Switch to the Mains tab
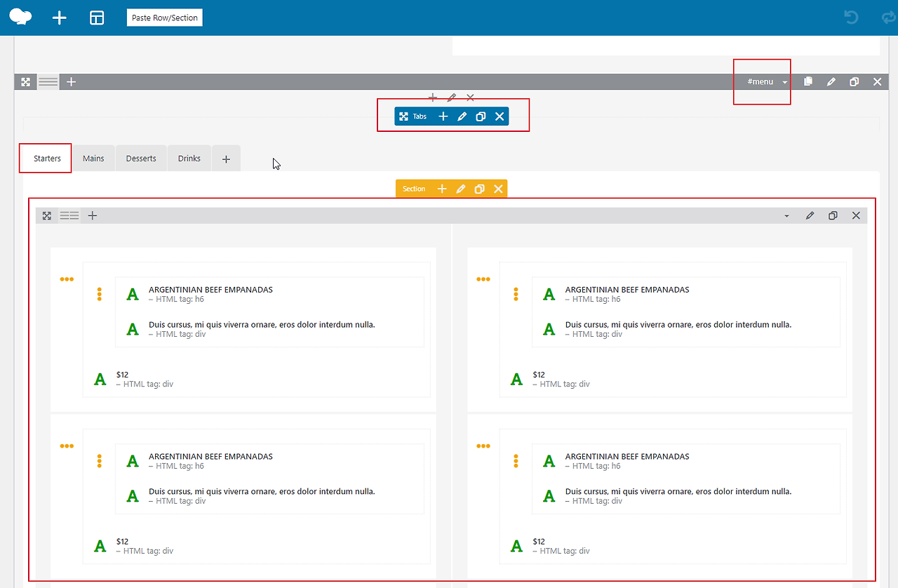The height and width of the screenshot is (588, 898). point(93,159)
